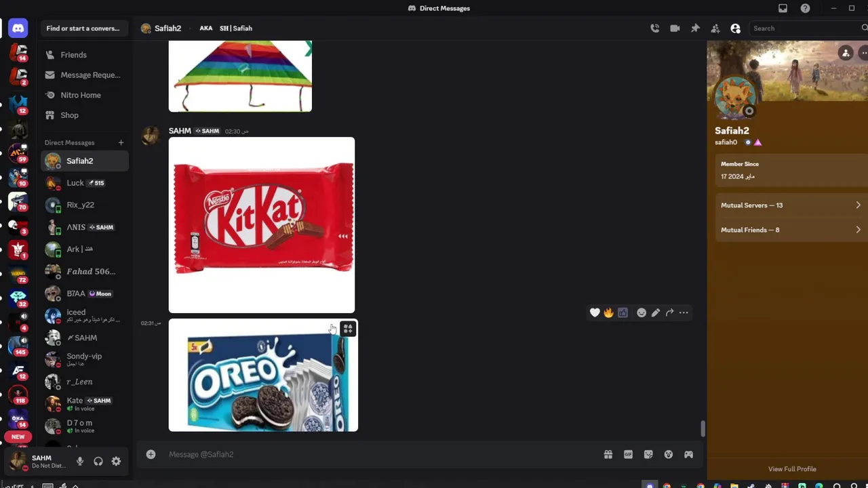
Task: Open r_Leen direct message
Action: click(85, 382)
